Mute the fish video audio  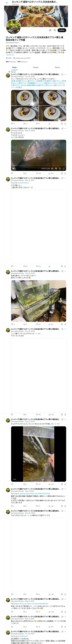(x=52, y=169)
